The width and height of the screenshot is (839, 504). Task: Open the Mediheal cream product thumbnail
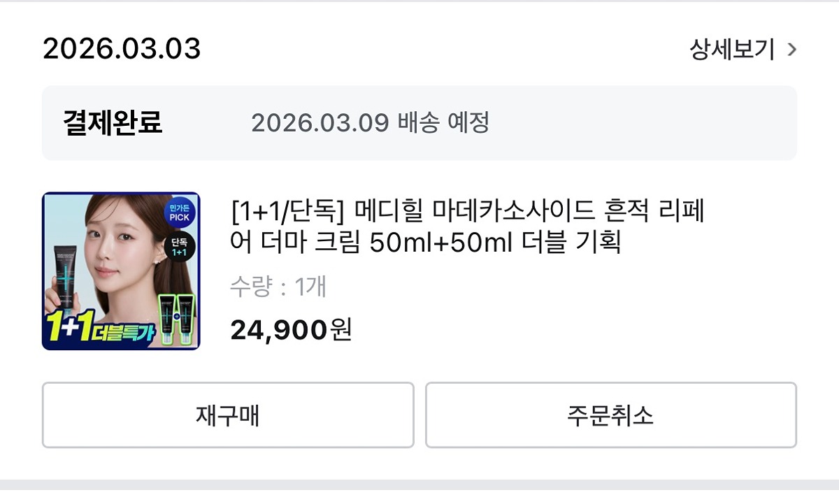[121, 271]
